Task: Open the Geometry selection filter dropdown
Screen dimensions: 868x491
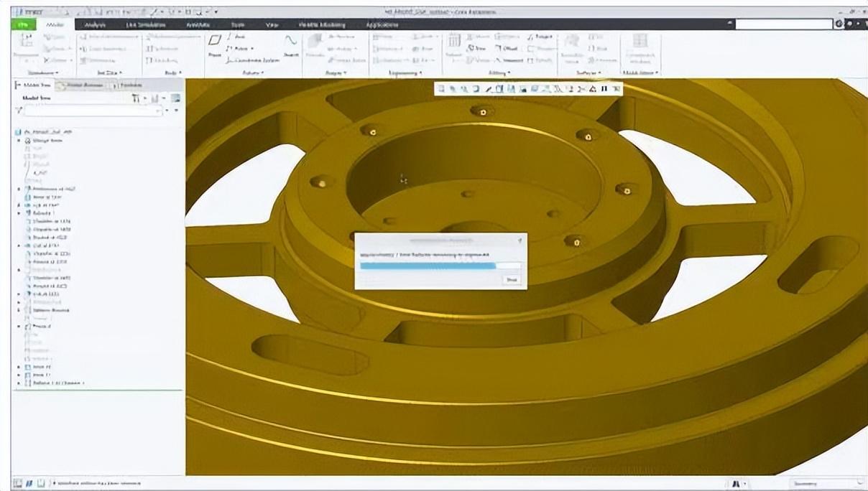Action: point(826,483)
